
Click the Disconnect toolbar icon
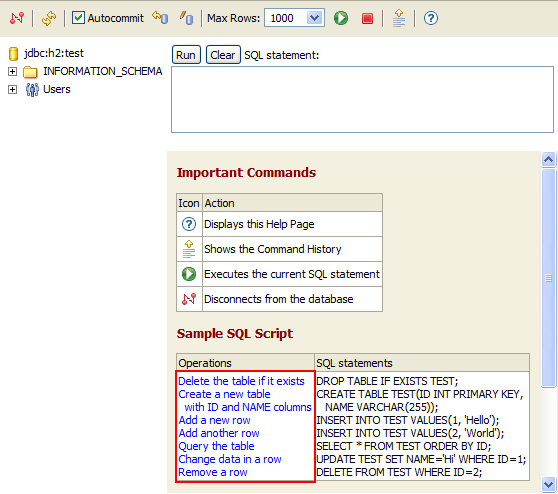(x=17, y=18)
